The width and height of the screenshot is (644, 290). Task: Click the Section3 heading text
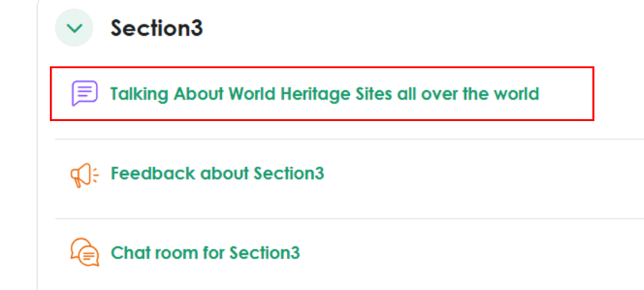(x=157, y=29)
